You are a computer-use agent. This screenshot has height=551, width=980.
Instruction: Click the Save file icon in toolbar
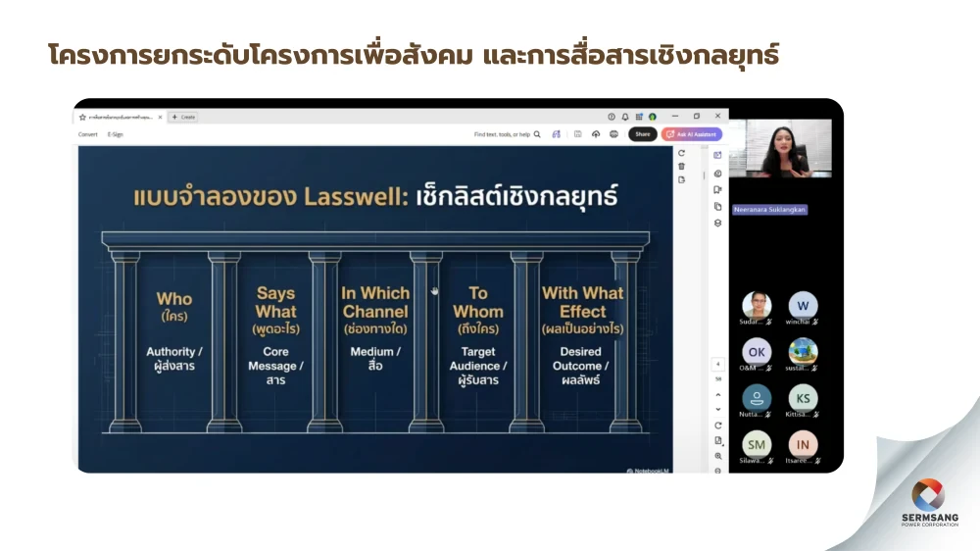pos(577,134)
